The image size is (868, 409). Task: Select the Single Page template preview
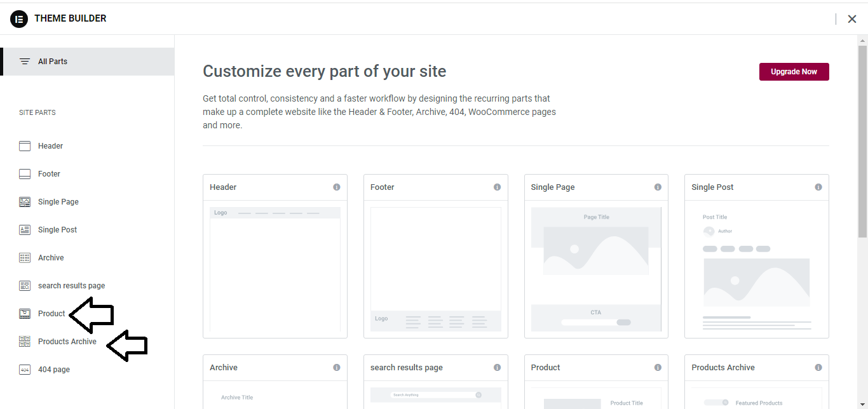coord(596,269)
